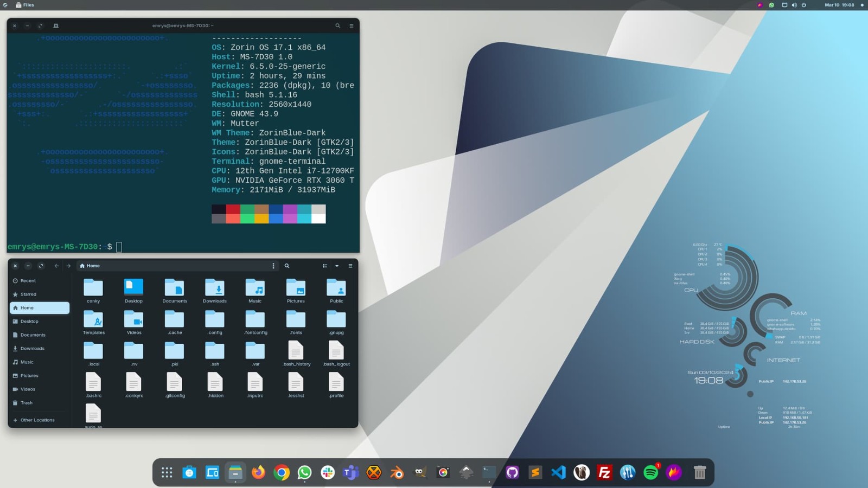Open the Files app menu in top bar
This screenshot has height=488, width=868.
point(25,5)
